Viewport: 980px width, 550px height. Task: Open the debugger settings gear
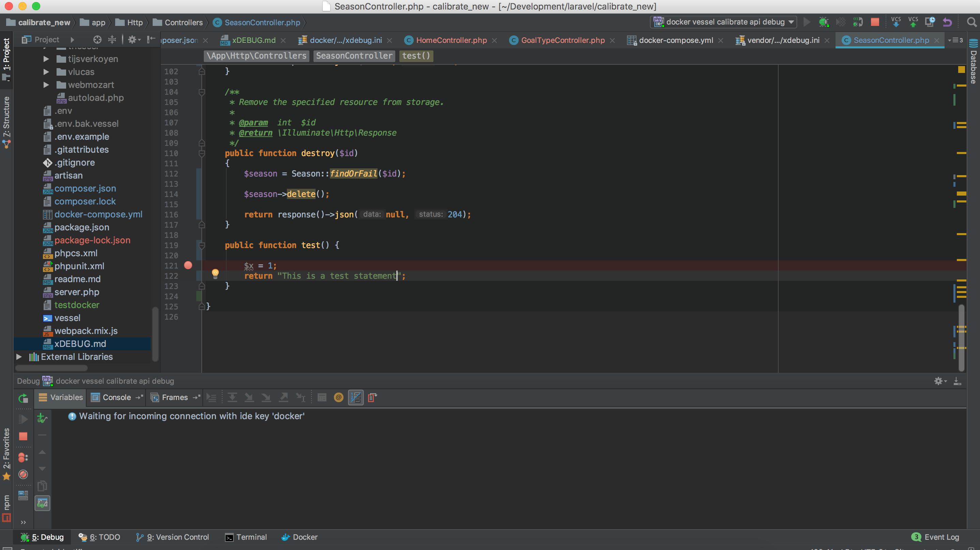coord(938,381)
